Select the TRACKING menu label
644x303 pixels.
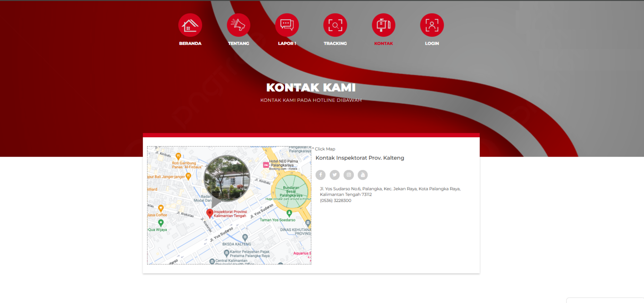click(335, 43)
